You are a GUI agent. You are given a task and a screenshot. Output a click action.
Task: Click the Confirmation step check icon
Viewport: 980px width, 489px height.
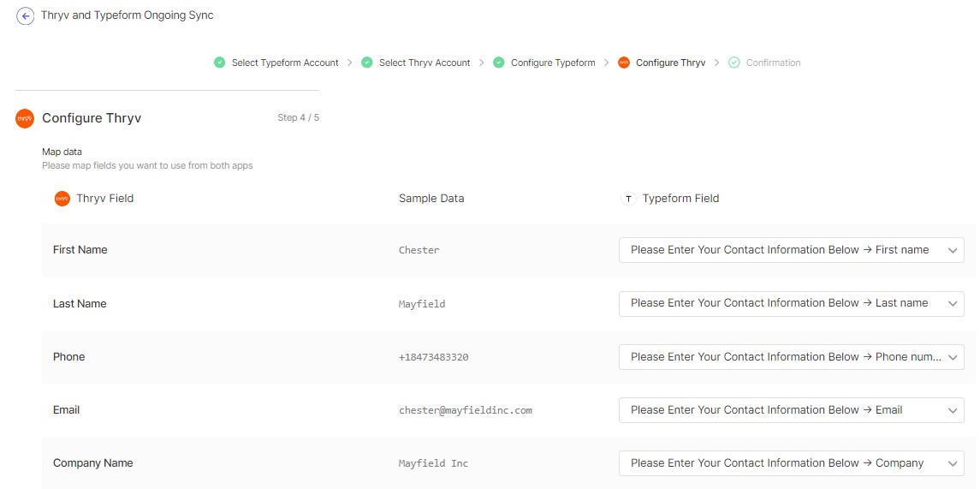point(734,63)
